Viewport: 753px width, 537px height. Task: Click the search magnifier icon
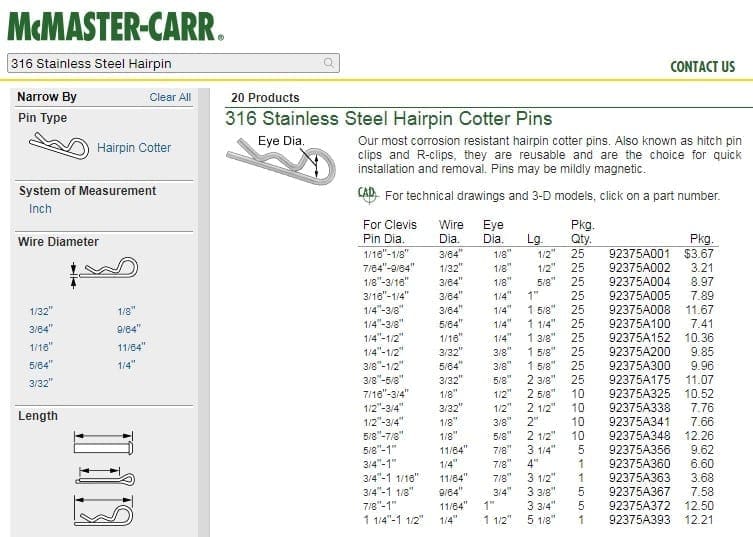(328, 63)
